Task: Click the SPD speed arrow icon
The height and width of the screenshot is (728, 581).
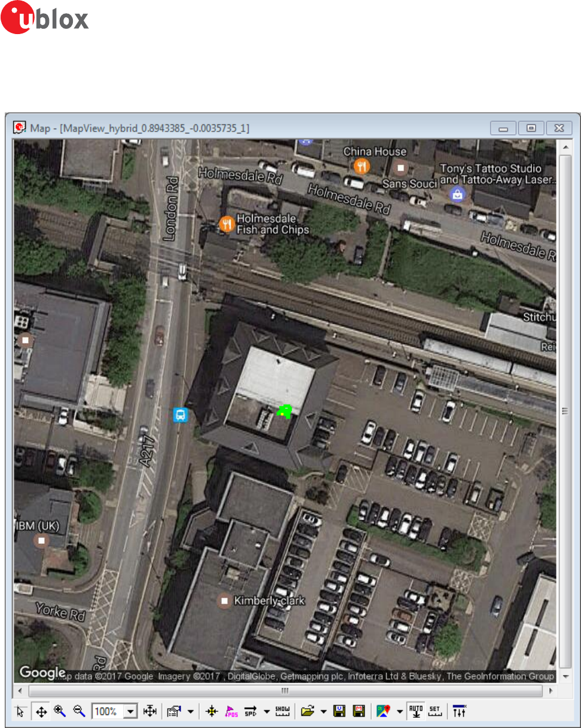Action: [250, 712]
